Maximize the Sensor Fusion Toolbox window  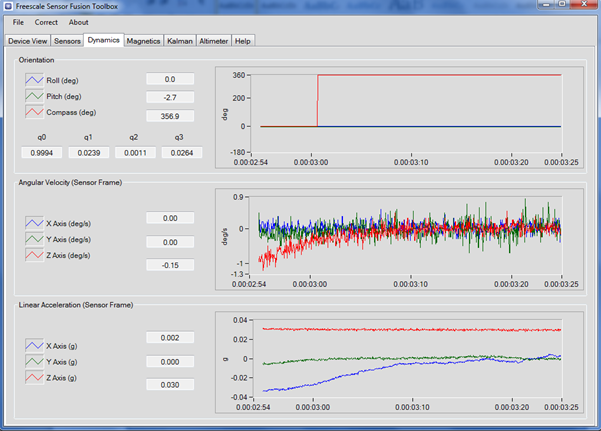pos(562,4)
